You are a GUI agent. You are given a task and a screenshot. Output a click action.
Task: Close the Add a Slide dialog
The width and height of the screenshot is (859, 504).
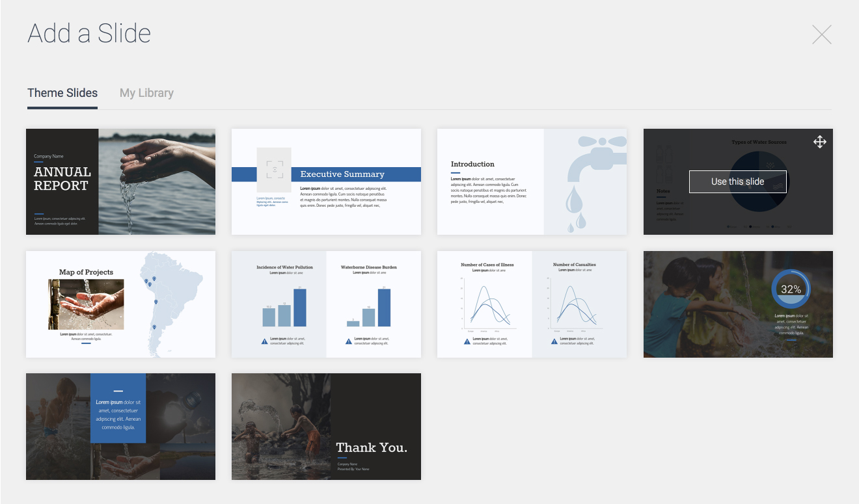pyautogui.click(x=822, y=34)
